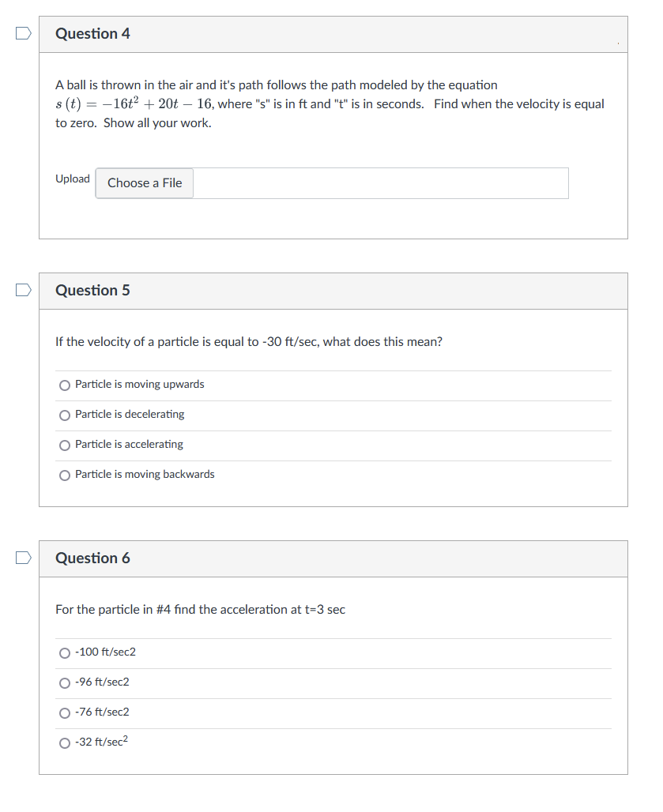Image resolution: width=663 pixels, height=812 pixels.
Task: Choose the -100 ft/sec2 answer
Action: [65, 652]
